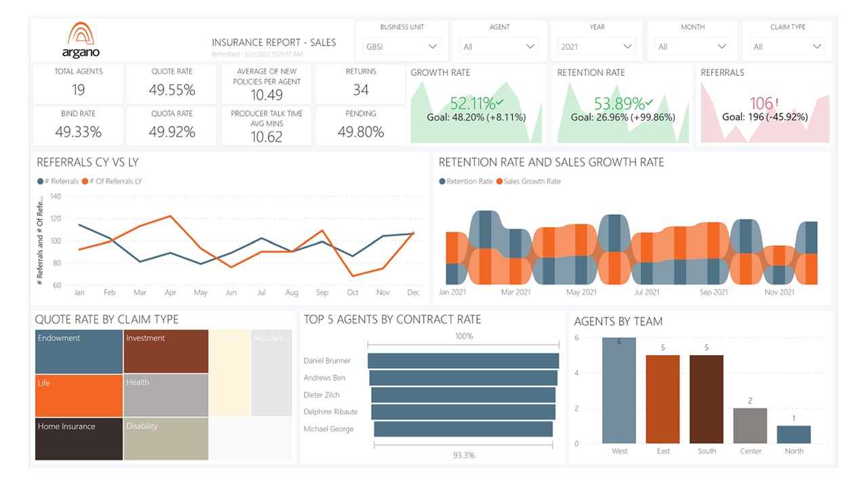Click Delphine Ribaute's funnel bar

[463, 411]
